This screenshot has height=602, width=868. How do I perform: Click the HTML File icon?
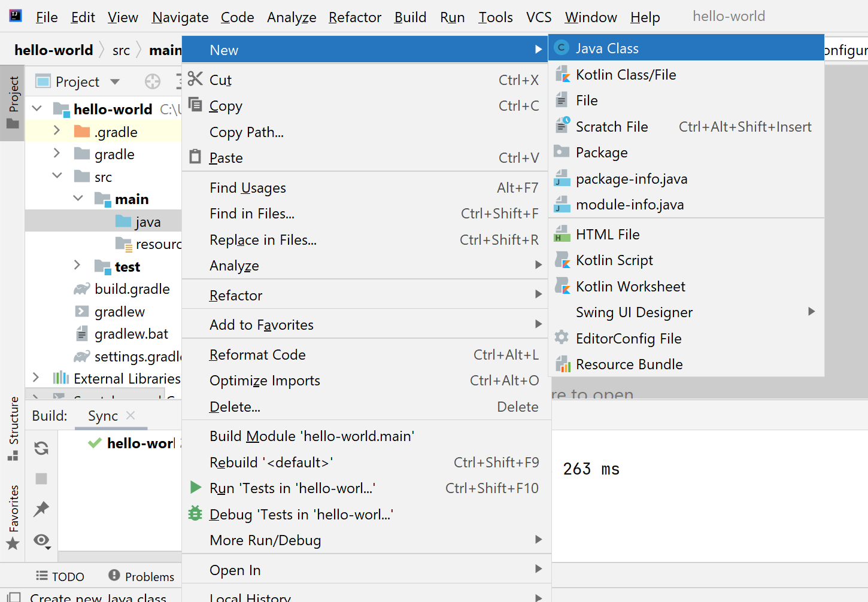562,234
